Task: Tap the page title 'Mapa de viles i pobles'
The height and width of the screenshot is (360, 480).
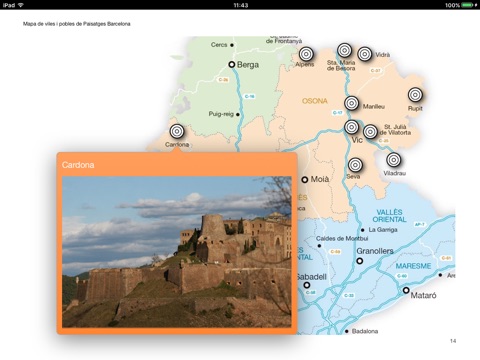Action: 77,24
